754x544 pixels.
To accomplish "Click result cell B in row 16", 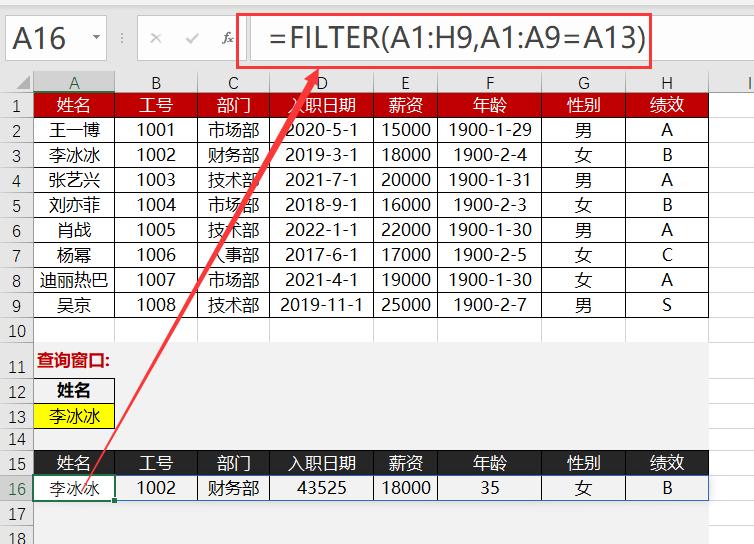I will click(x=666, y=488).
